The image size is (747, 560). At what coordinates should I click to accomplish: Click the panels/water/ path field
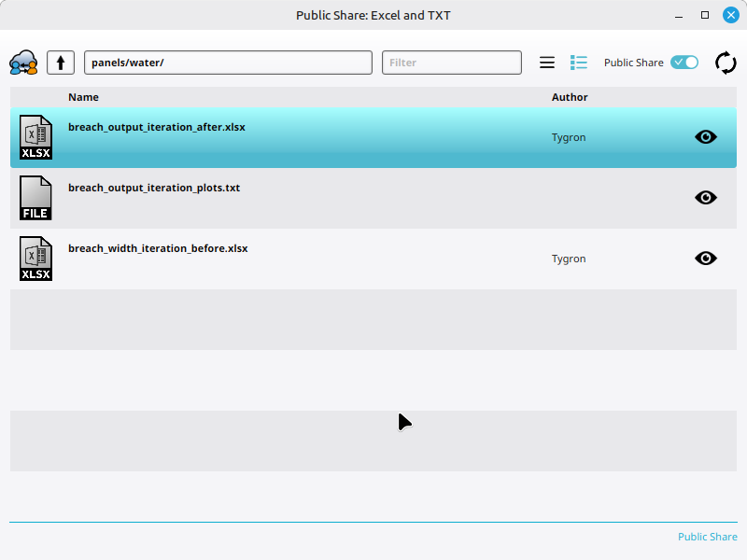click(230, 62)
